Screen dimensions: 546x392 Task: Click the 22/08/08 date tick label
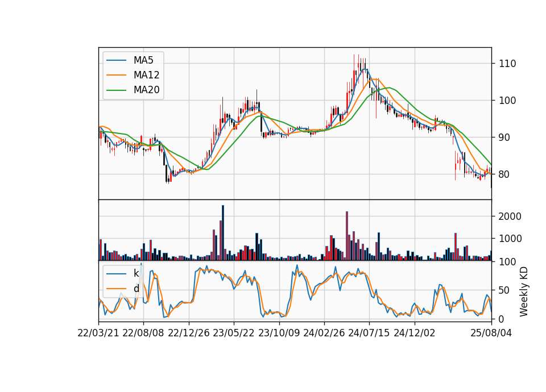click(143, 333)
